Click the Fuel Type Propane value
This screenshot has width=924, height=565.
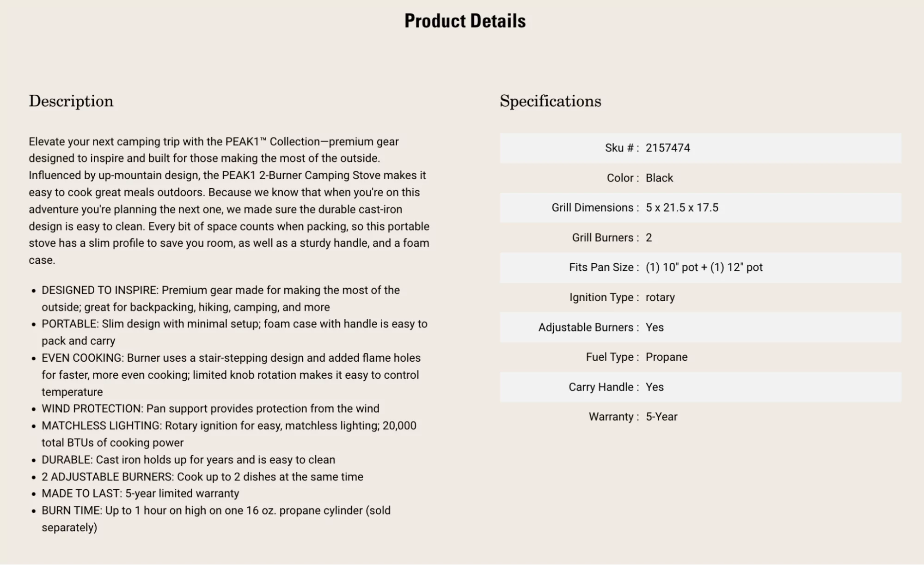666,357
